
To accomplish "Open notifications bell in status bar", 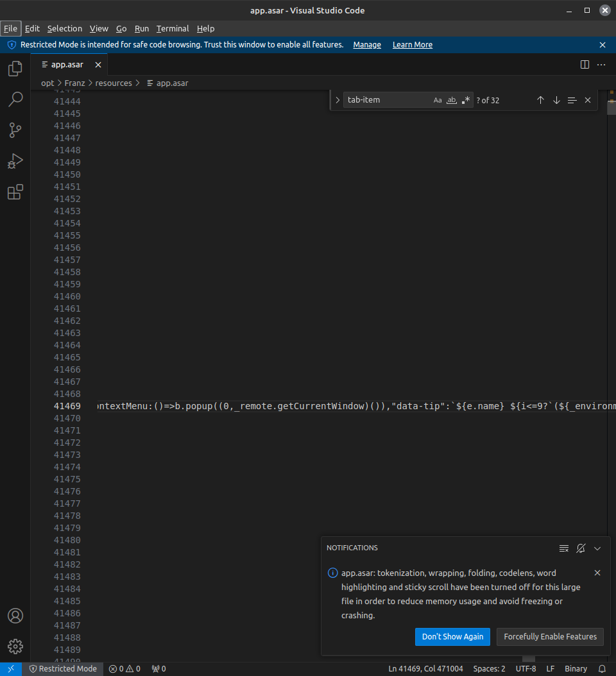I will (602, 669).
